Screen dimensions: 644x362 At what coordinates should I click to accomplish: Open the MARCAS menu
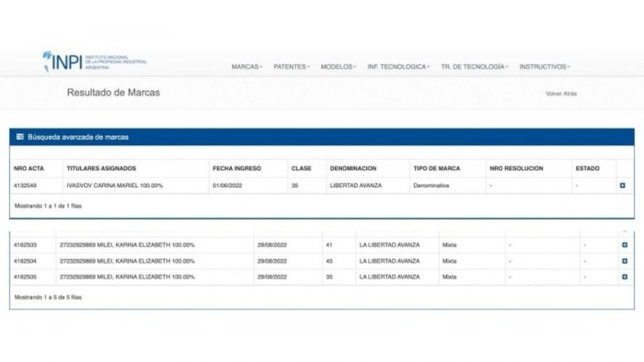247,66
